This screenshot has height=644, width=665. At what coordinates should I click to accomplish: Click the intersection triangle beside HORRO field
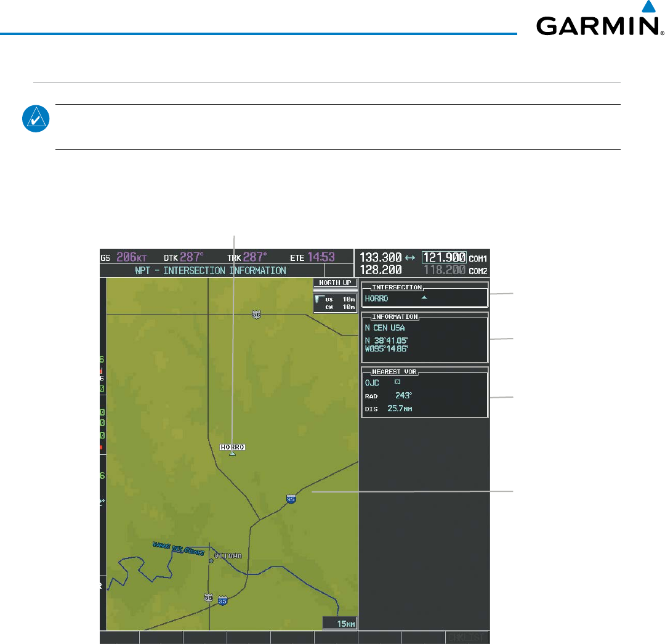point(424,298)
